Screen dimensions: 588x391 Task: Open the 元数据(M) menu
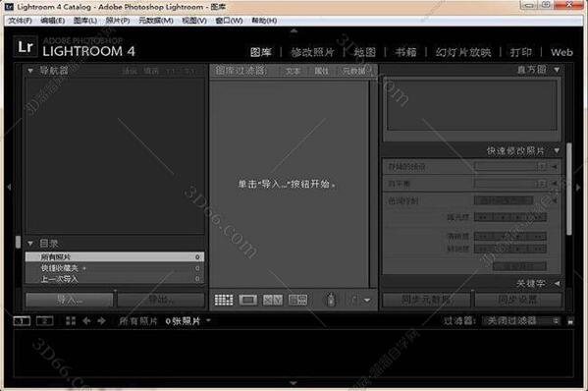tap(156, 21)
